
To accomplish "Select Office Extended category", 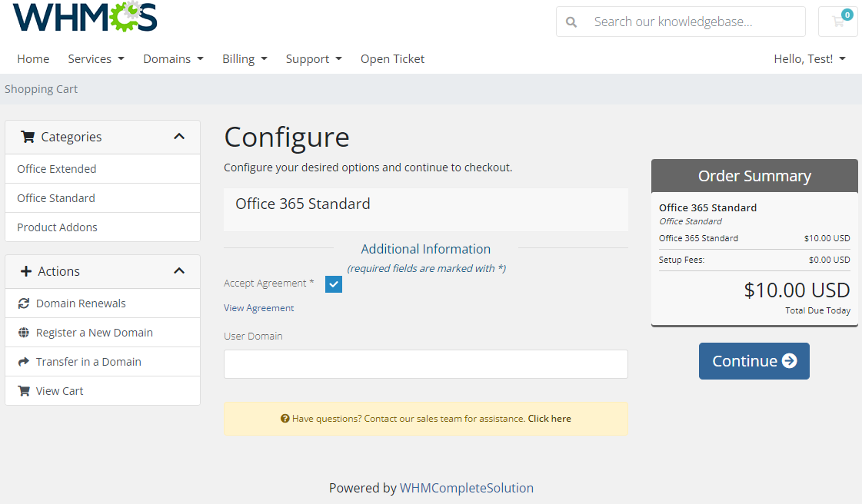I will pos(102,168).
